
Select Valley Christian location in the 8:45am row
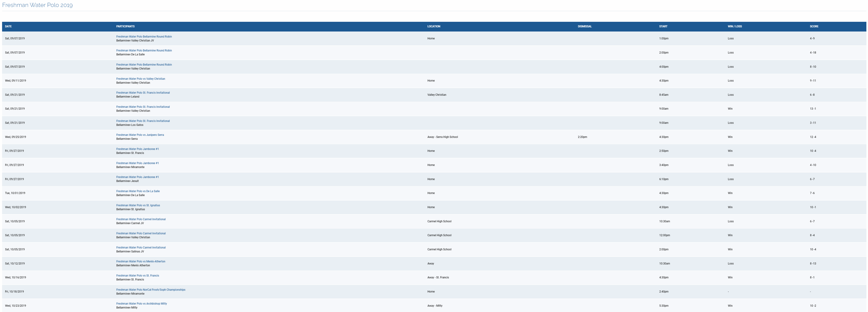pos(437,95)
